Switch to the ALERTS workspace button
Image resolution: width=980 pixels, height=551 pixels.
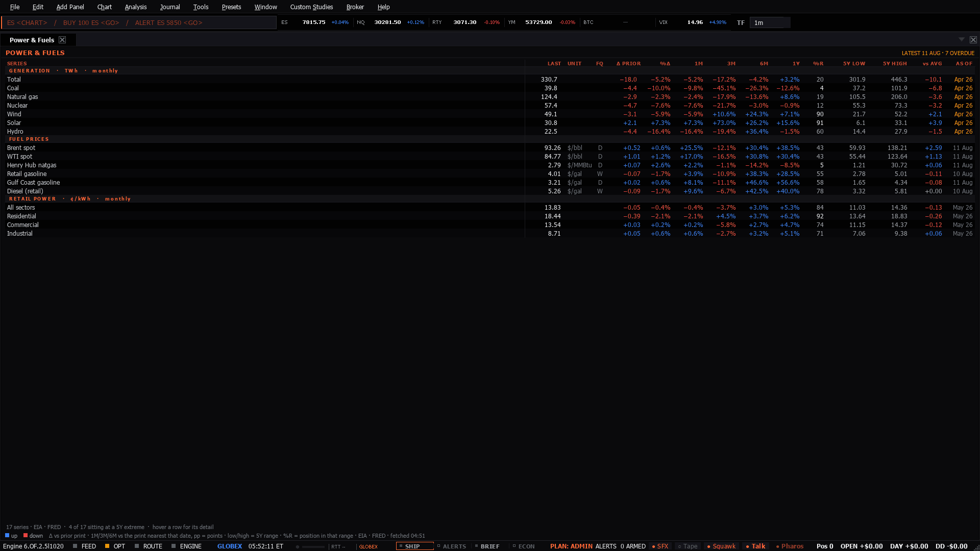[x=452, y=546]
